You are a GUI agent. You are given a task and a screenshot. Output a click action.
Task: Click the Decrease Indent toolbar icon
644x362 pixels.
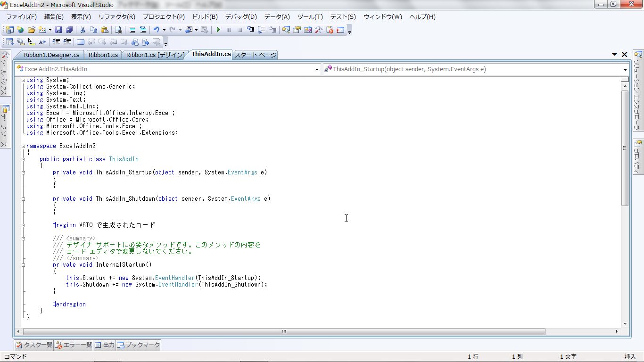pos(56,42)
